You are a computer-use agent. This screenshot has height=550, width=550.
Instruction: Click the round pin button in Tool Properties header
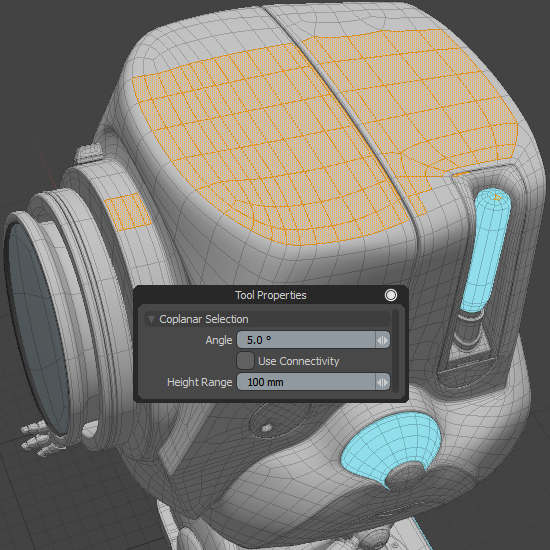tap(391, 295)
